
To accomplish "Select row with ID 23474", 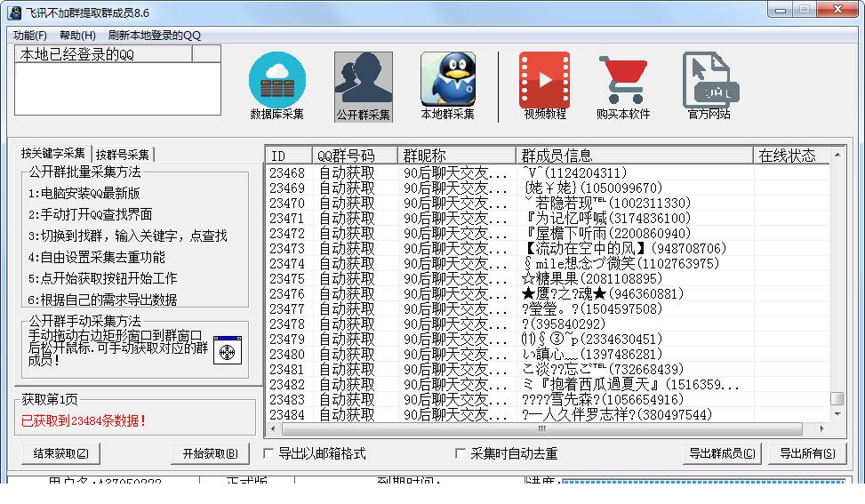I will pyautogui.click(x=548, y=264).
